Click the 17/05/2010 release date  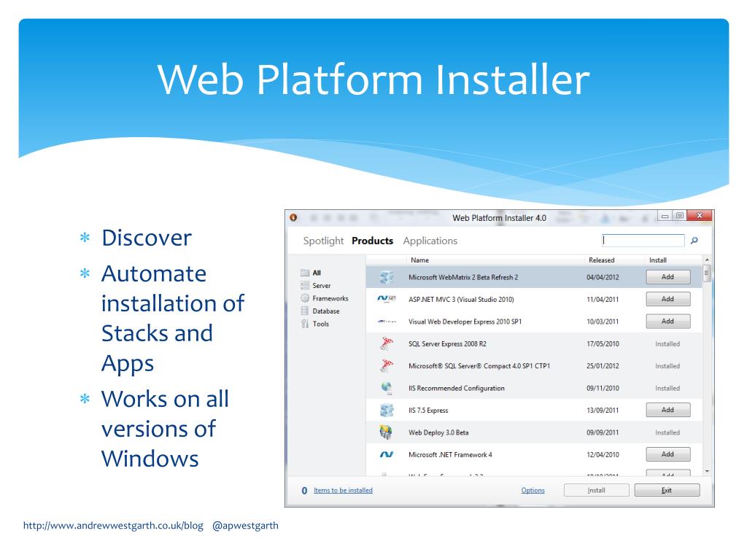[603, 344]
